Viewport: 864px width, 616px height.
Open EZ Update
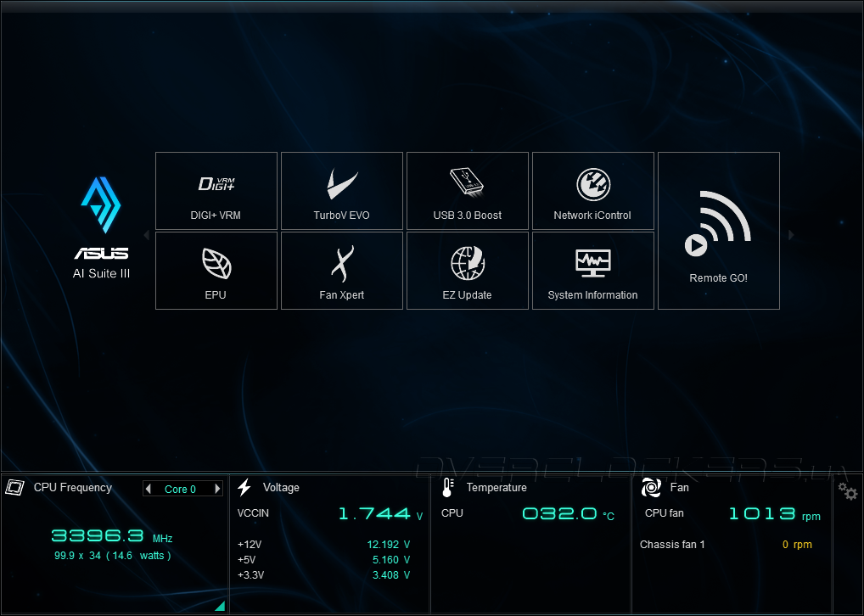(468, 271)
